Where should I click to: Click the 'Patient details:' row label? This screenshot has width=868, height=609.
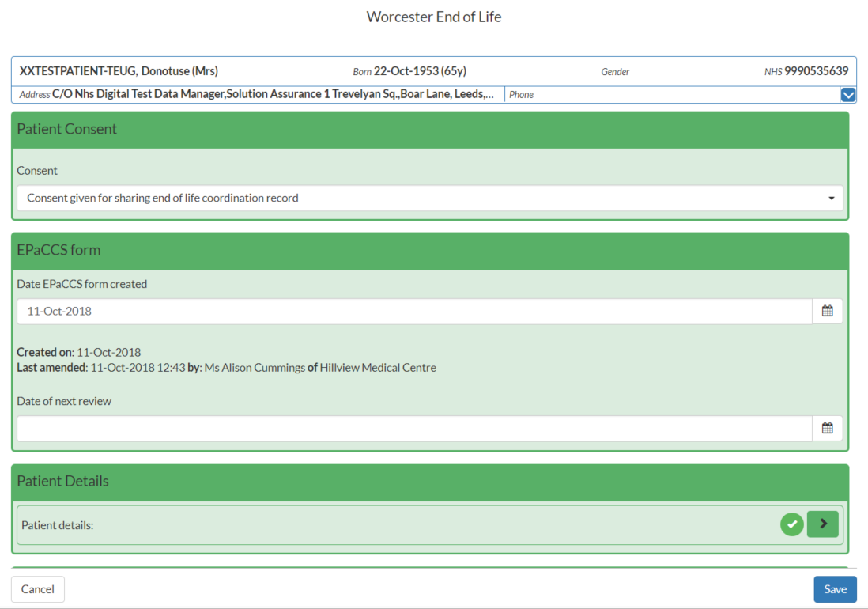click(x=58, y=525)
